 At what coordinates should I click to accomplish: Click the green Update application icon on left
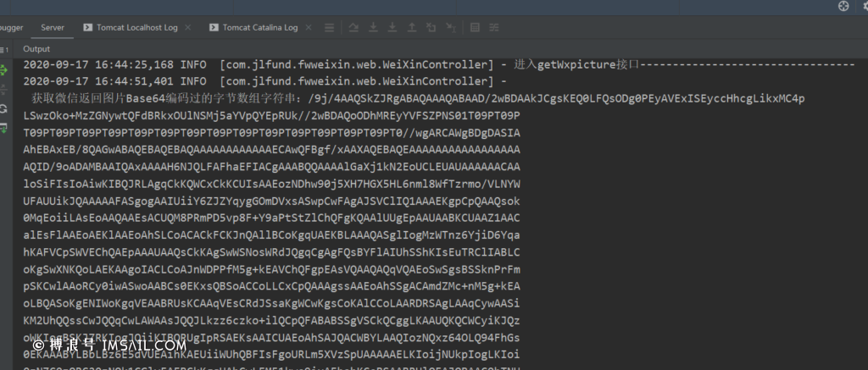pyautogui.click(x=4, y=69)
